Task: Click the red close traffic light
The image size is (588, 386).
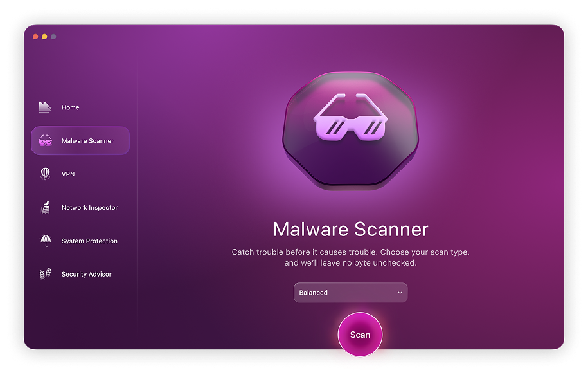Action: [x=35, y=37]
